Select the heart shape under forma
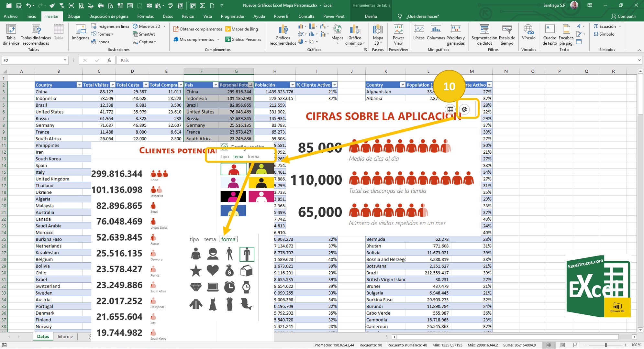The height and width of the screenshot is (349, 644). [x=212, y=270]
